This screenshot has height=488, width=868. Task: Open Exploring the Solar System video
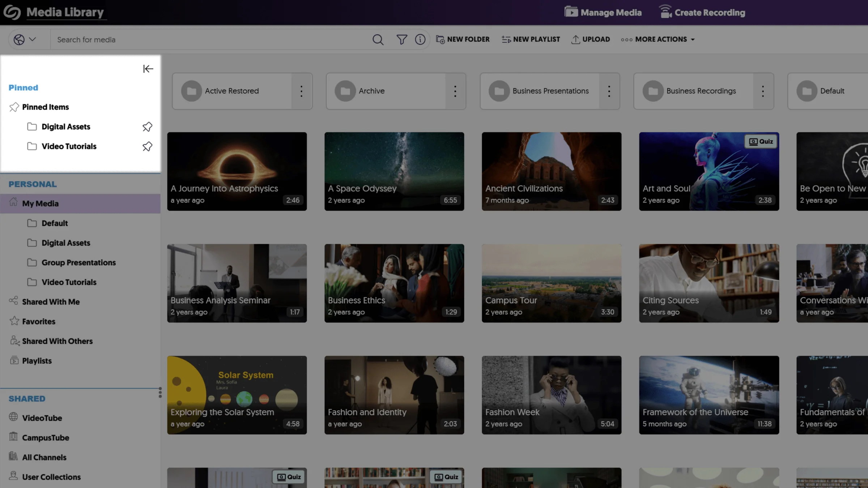pyautogui.click(x=237, y=395)
